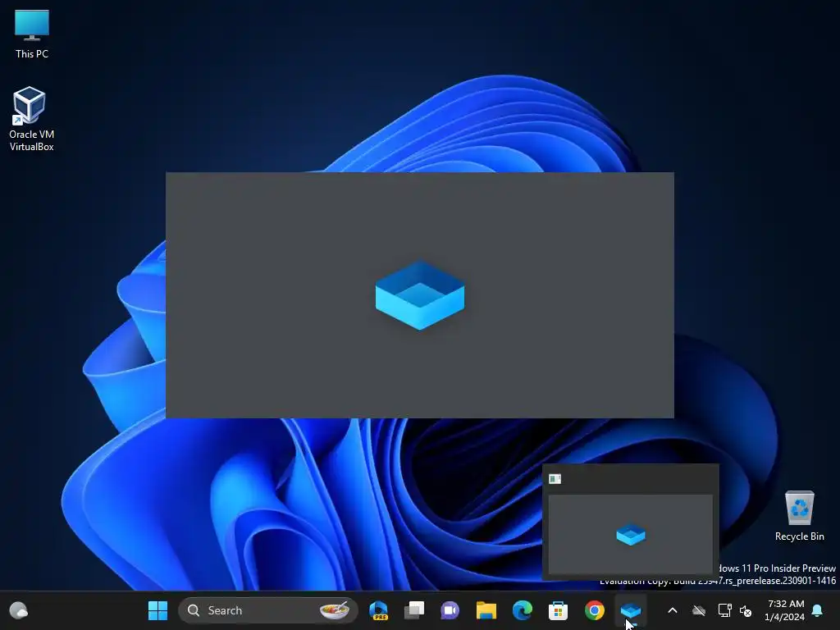Open the weather widget on taskbar
This screenshot has width=840, height=630.
[19, 610]
